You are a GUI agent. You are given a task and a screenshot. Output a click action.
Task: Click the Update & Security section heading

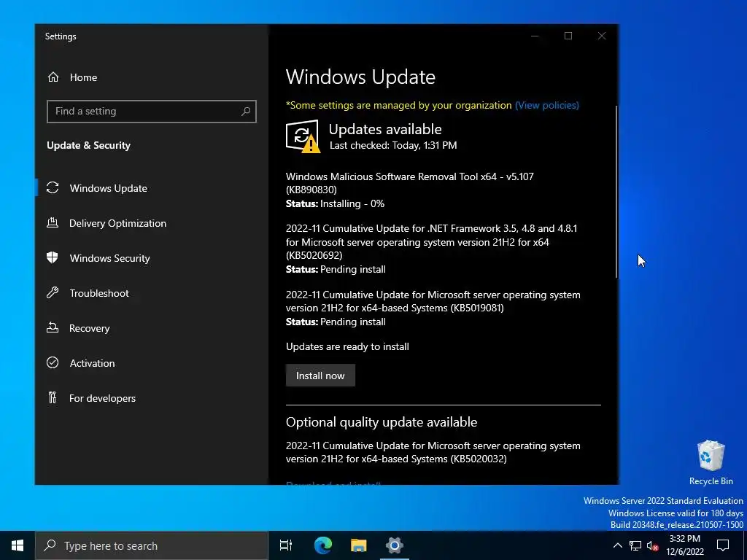pyautogui.click(x=88, y=145)
